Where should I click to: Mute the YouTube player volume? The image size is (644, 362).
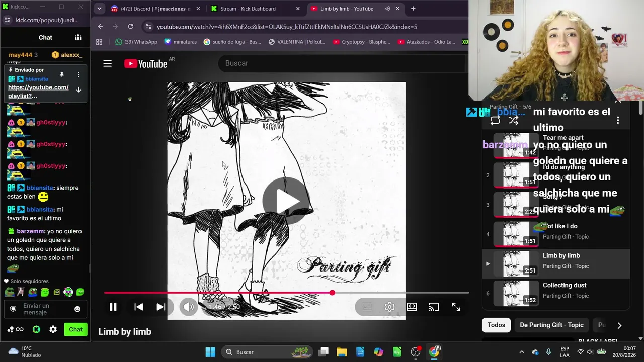coord(189,307)
